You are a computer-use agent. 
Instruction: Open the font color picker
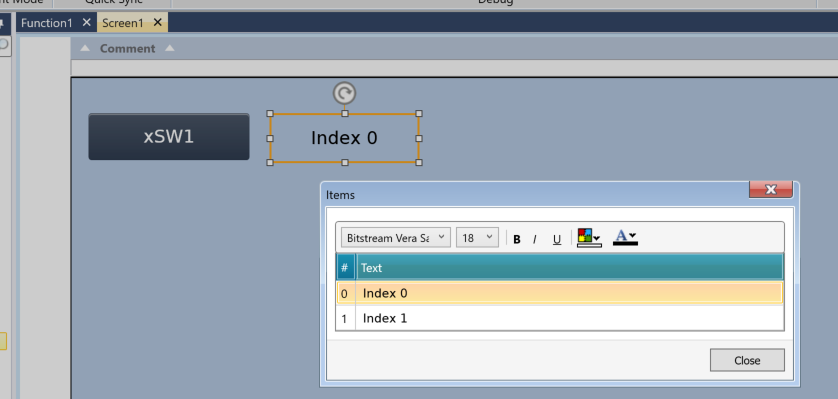625,237
